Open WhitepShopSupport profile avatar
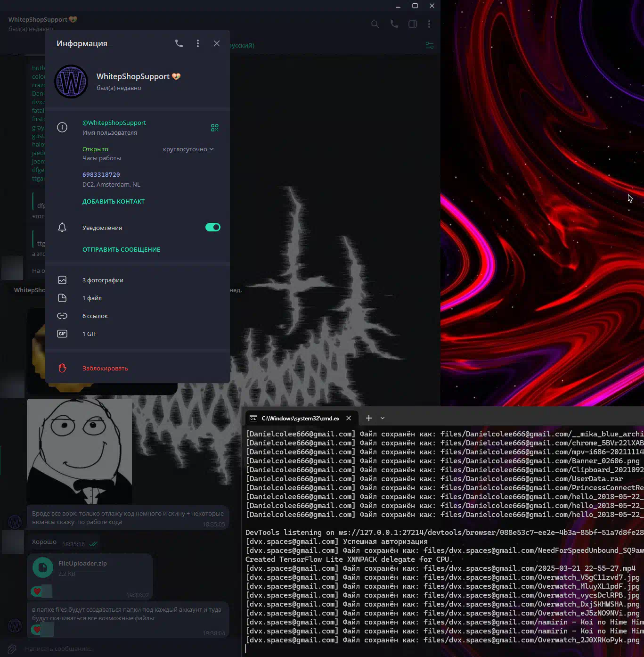Image resolution: width=644 pixels, height=657 pixels. tap(71, 82)
